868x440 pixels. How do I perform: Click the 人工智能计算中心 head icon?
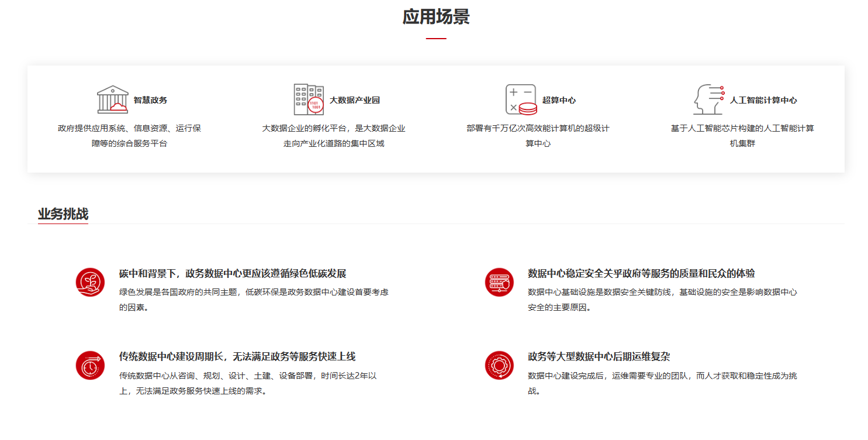pyautogui.click(x=708, y=99)
